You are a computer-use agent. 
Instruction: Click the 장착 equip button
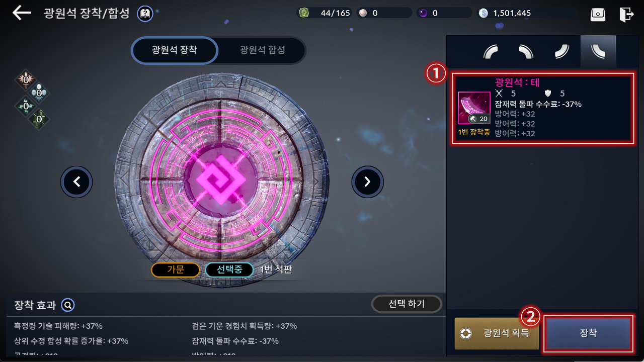[588, 333]
